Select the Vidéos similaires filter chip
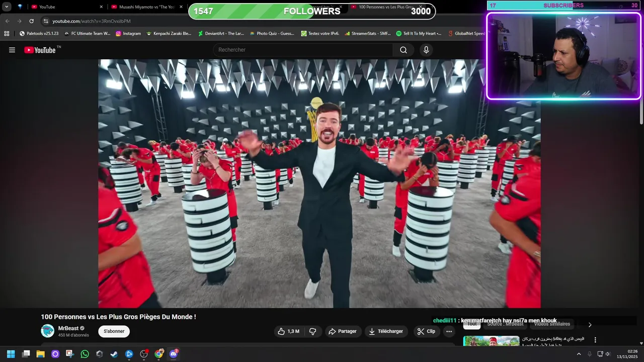Image resolution: width=644 pixels, height=362 pixels. [x=552, y=324]
